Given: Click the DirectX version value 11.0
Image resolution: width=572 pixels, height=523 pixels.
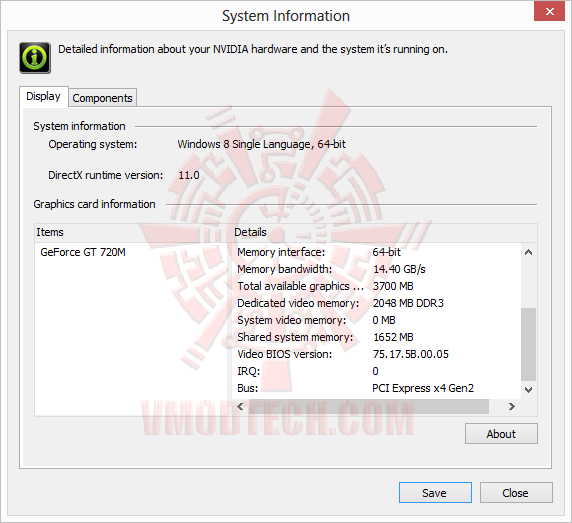Looking at the screenshot, I should 189,175.
